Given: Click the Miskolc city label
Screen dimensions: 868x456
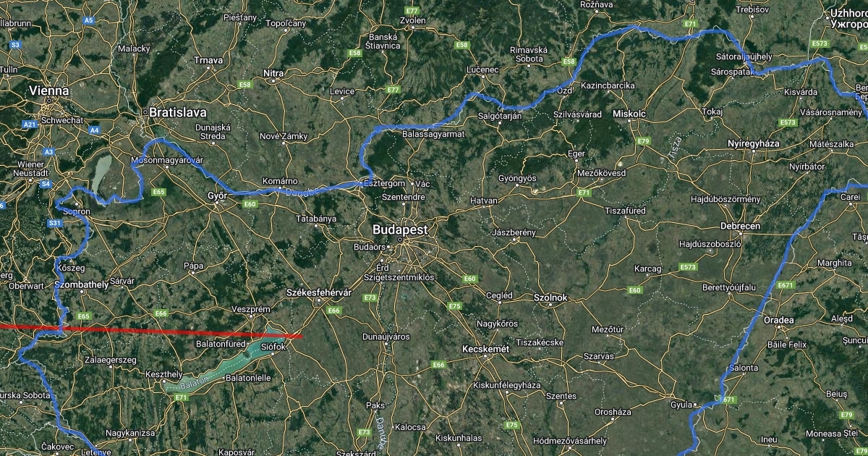Looking at the screenshot, I should [x=629, y=114].
